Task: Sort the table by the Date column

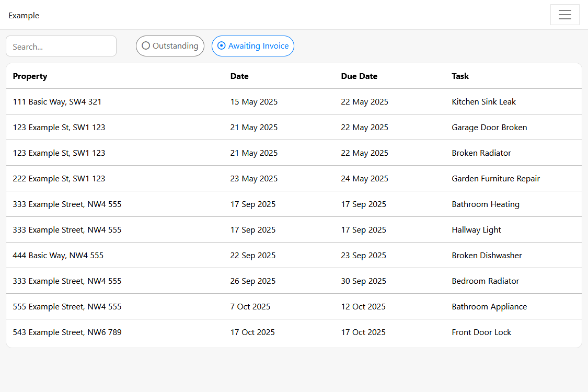Action: (239, 76)
